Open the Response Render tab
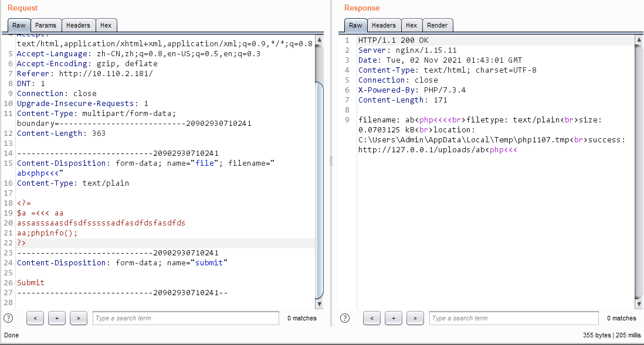644x345 pixels. point(437,25)
